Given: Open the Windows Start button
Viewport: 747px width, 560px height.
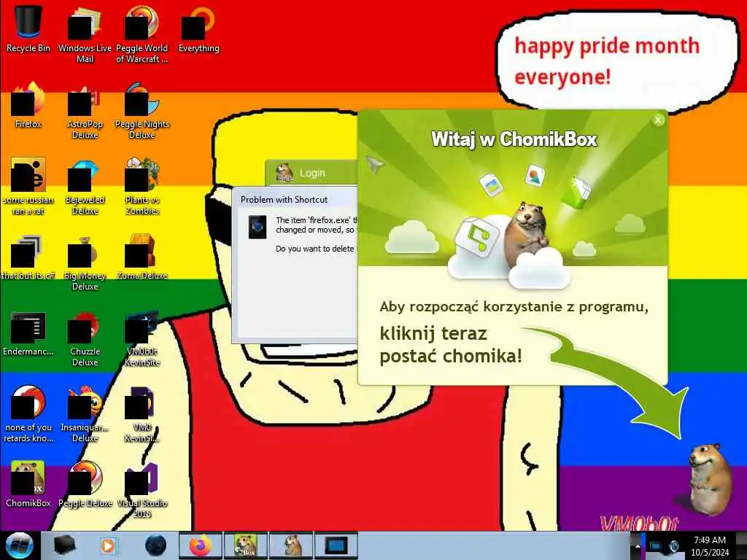Looking at the screenshot, I should [x=19, y=545].
